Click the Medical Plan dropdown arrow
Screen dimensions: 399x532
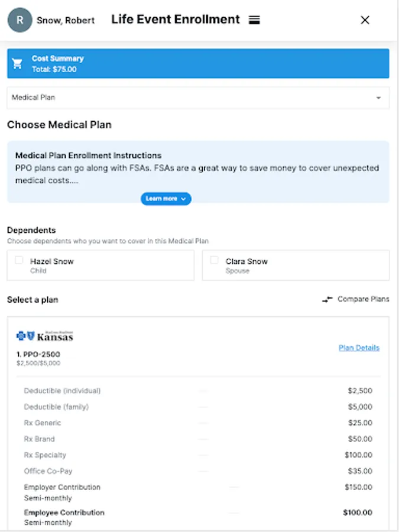point(378,98)
